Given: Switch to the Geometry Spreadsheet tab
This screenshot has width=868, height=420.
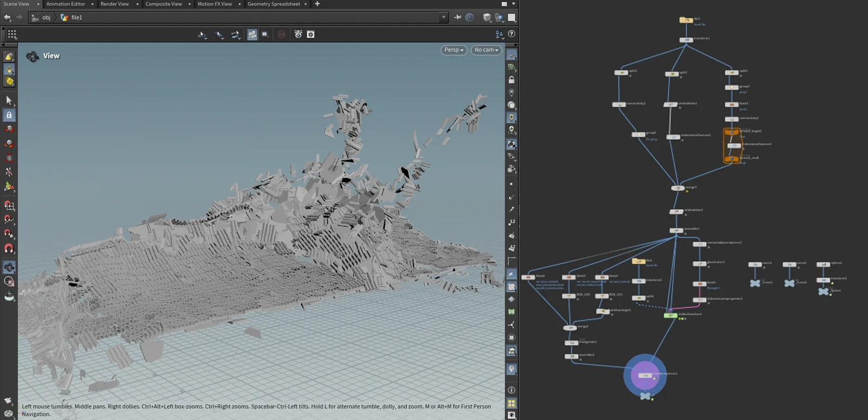Looking at the screenshot, I should point(273,4).
